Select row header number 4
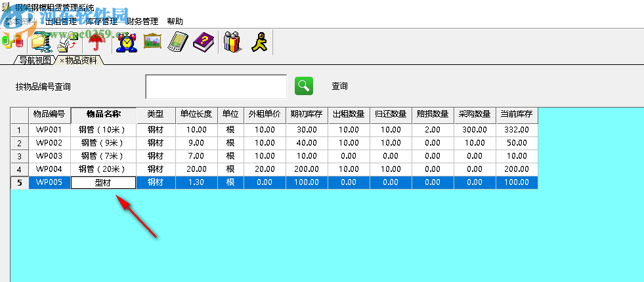Viewport: 644px width, 282px height. pos(19,170)
